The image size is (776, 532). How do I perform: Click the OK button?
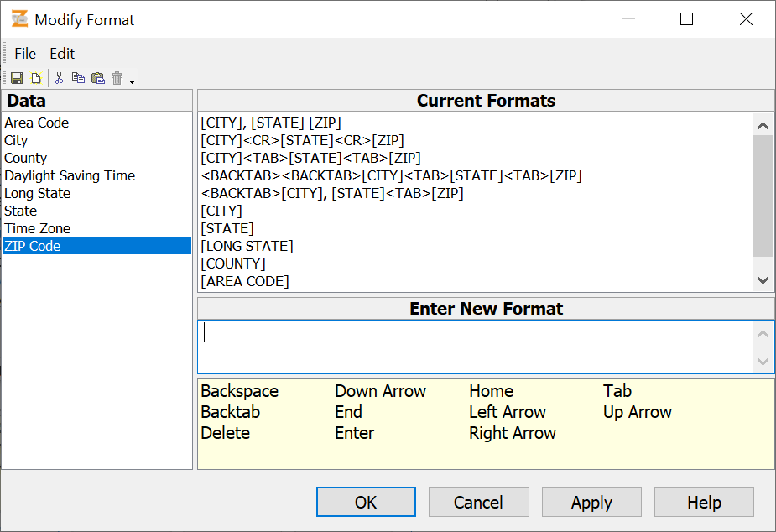[x=366, y=501]
